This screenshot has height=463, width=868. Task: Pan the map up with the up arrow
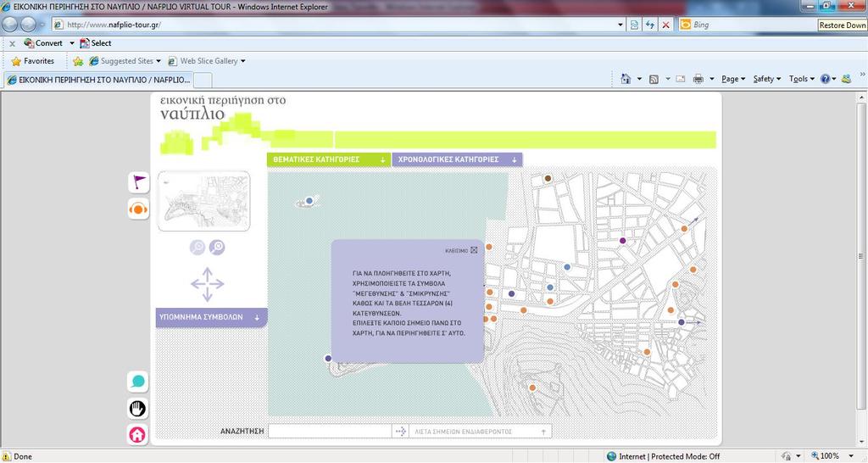click(x=208, y=273)
